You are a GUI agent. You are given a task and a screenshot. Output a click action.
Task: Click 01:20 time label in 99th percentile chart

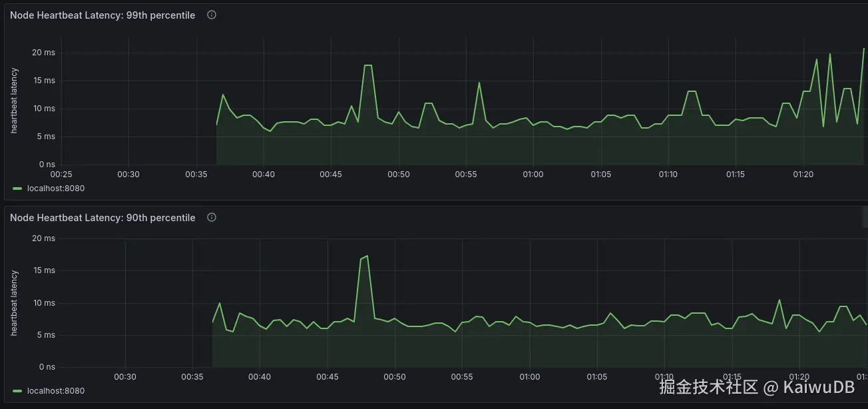coord(803,175)
